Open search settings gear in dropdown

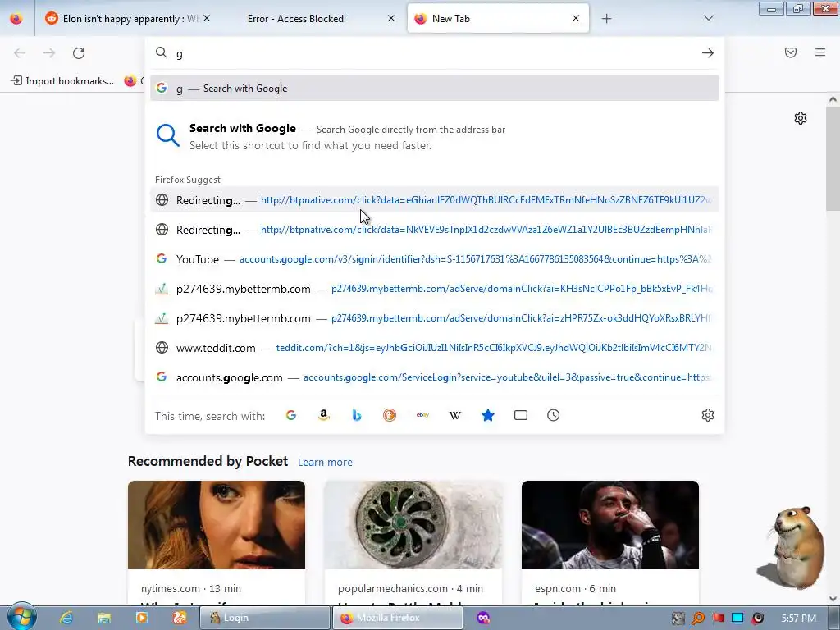pos(708,415)
